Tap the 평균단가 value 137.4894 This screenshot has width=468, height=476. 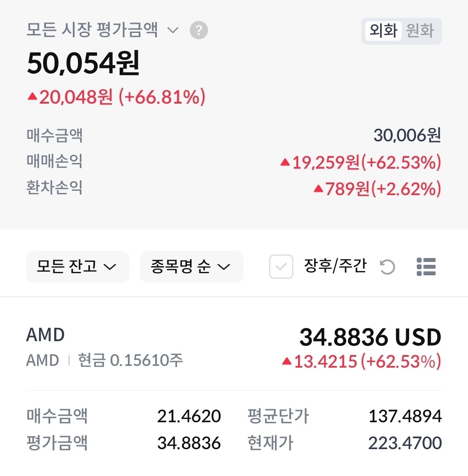click(x=405, y=416)
